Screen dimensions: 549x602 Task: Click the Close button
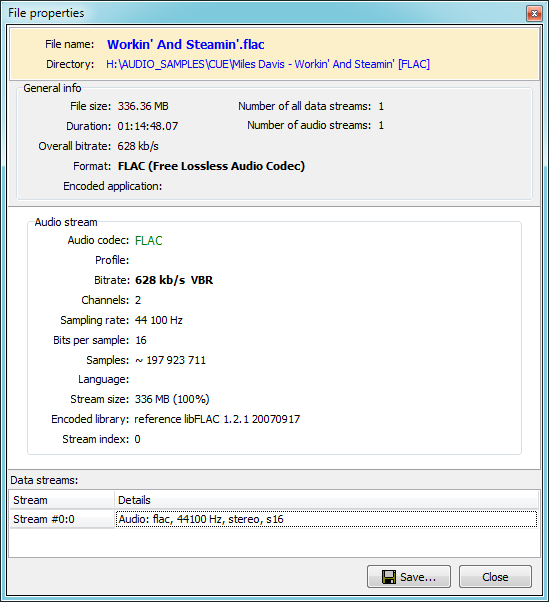coord(495,577)
